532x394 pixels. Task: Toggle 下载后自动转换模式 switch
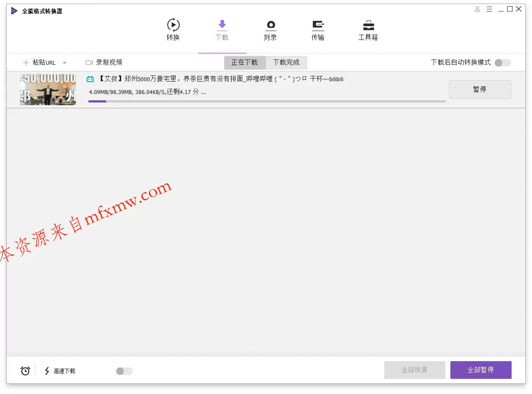pyautogui.click(x=502, y=63)
